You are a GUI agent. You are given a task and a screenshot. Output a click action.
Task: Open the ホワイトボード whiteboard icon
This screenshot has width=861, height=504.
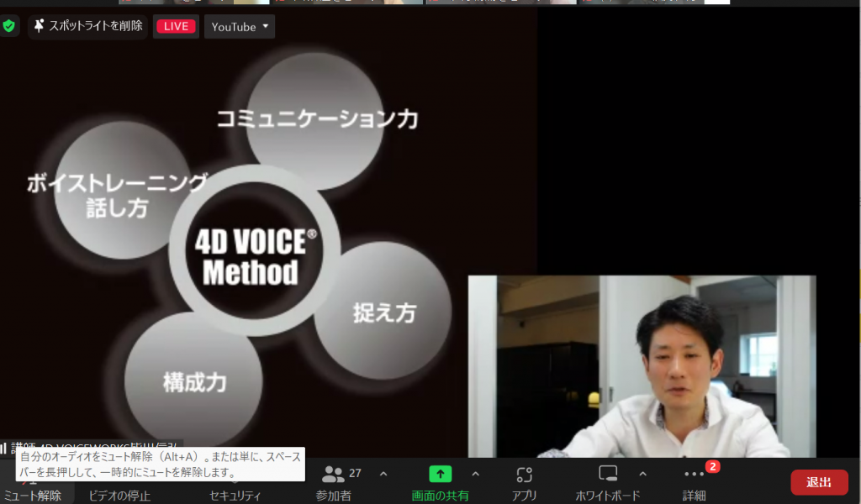point(608,473)
